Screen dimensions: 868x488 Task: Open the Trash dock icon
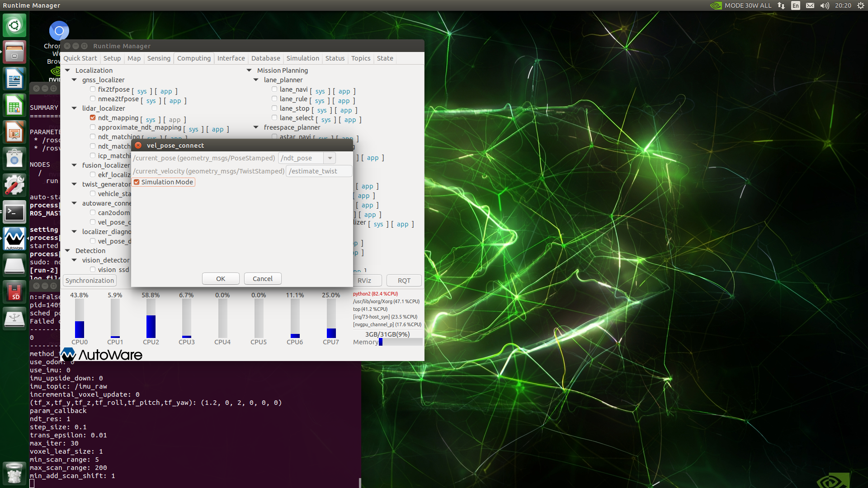14,473
